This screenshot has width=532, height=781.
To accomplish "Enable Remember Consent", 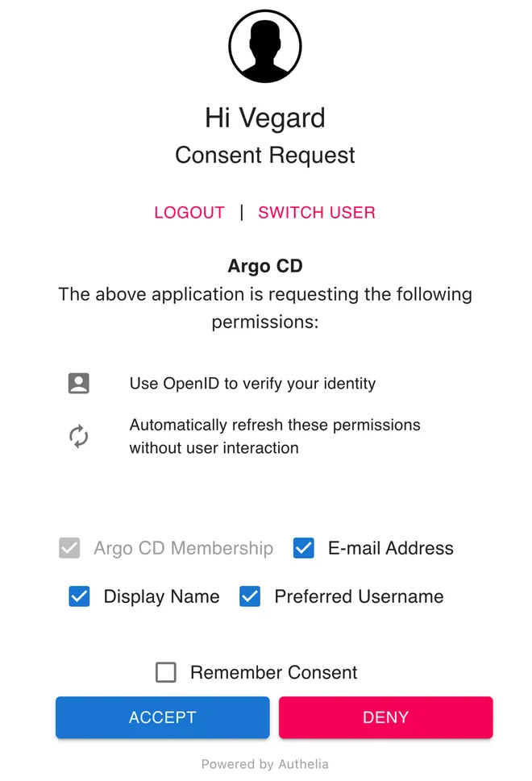I will pos(166,672).
